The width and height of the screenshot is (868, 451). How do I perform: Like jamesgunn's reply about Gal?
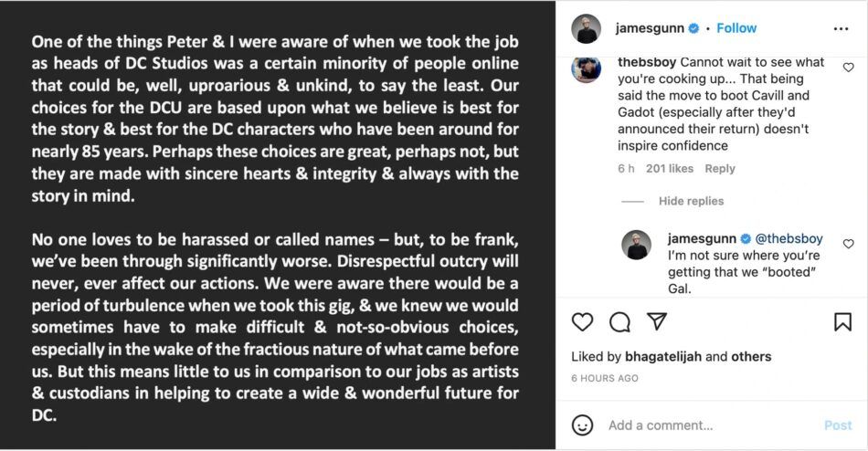point(848,244)
